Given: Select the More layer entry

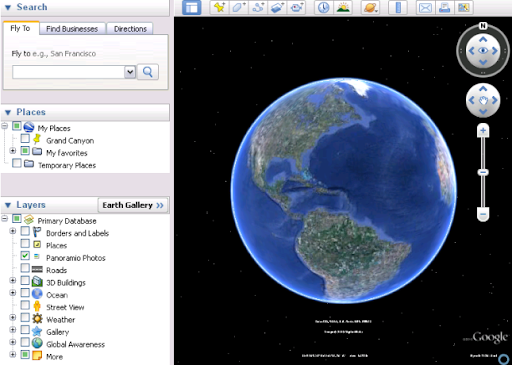Looking at the screenshot, I should coord(54,357).
